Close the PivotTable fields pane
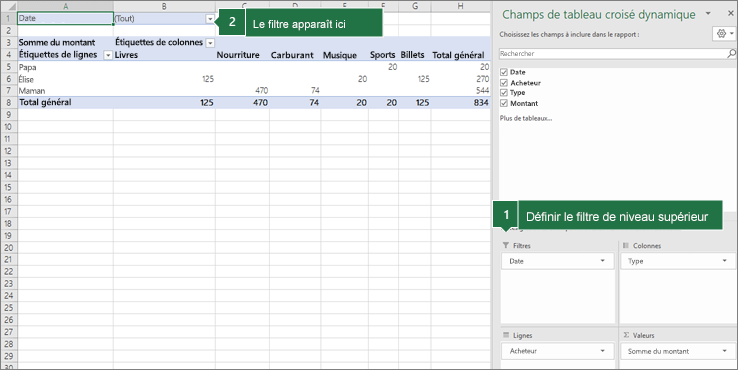This screenshot has height=370, width=738. pyautogui.click(x=730, y=14)
